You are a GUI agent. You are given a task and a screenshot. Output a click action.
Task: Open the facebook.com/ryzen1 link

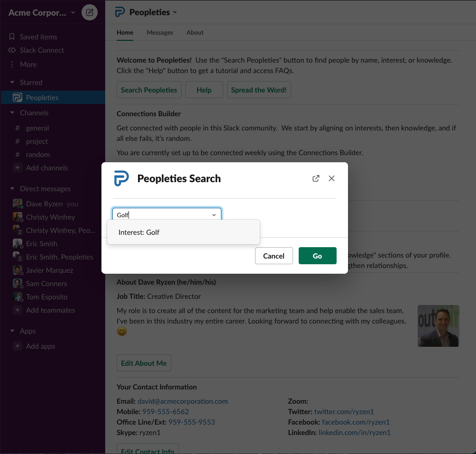[356, 422]
